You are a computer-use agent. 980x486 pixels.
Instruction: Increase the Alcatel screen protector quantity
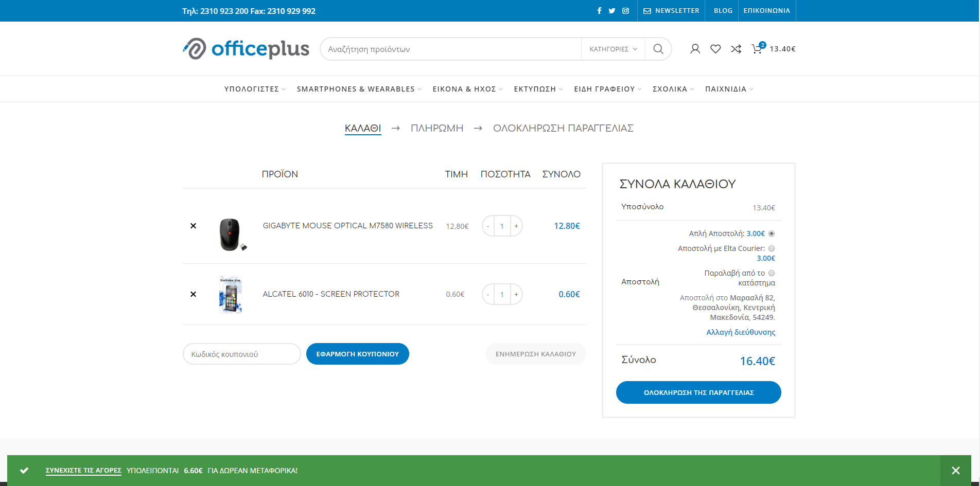(516, 295)
